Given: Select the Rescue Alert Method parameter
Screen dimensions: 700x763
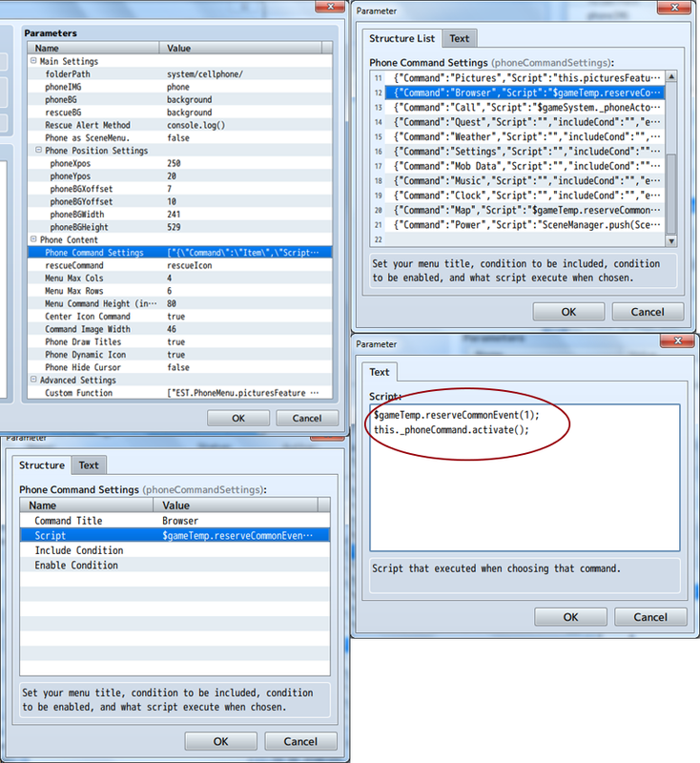Looking at the screenshot, I should coord(180,125).
